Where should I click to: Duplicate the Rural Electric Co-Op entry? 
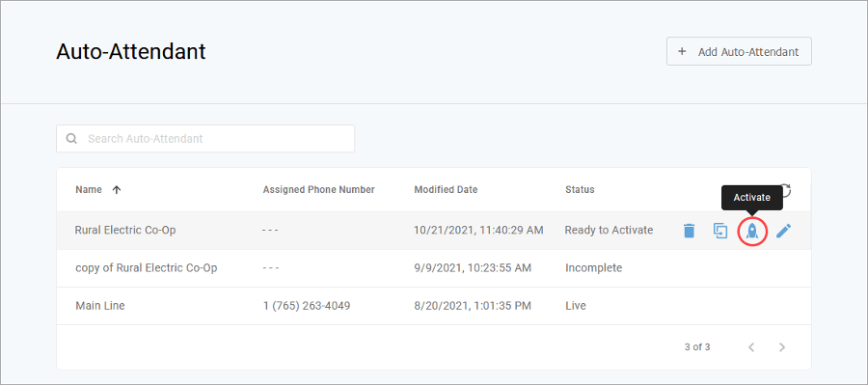tap(720, 231)
